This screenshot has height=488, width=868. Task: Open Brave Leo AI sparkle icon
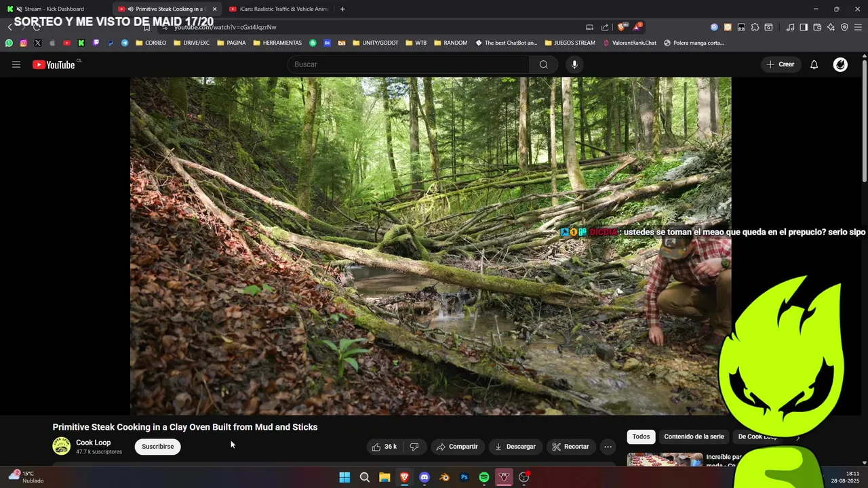(x=831, y=27)
